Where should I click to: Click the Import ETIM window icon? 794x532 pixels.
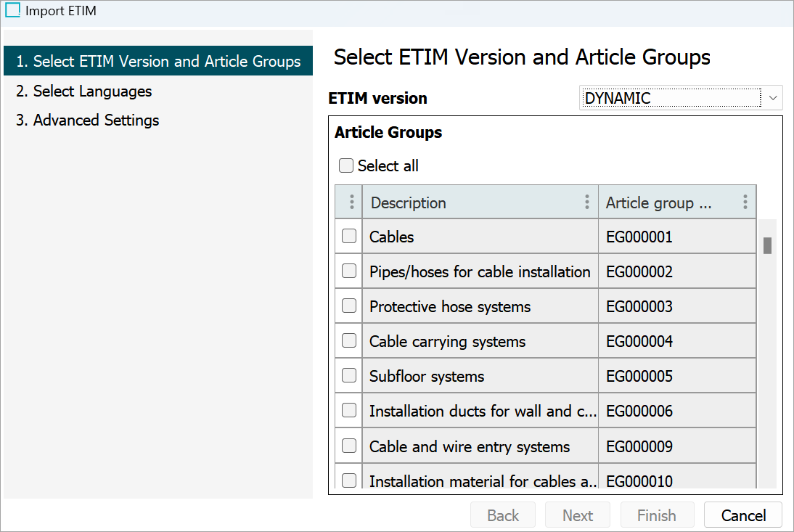12,11
